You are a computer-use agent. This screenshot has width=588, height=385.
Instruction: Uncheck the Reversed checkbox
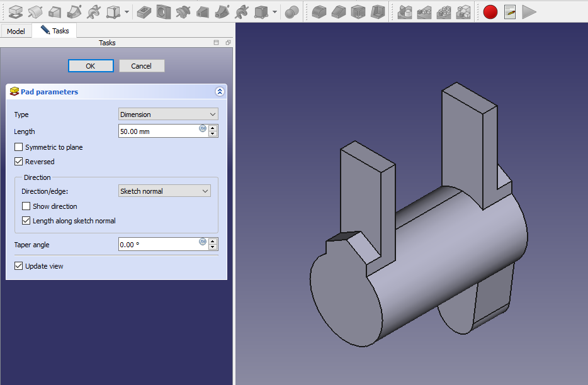point(19,162)
